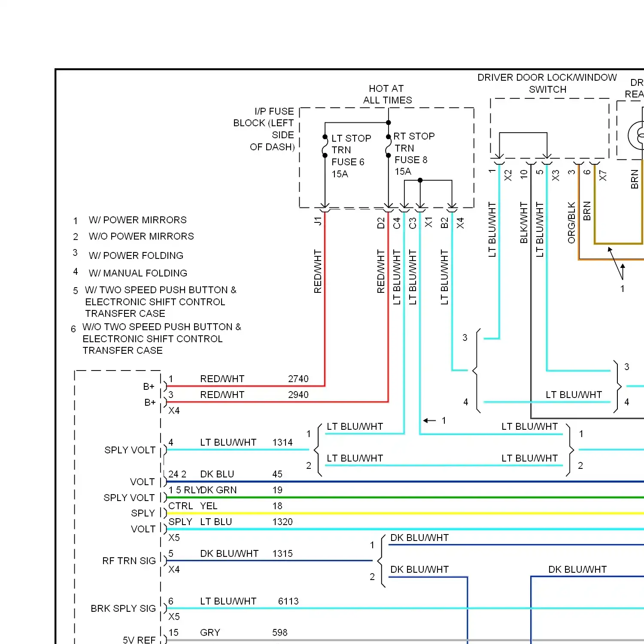Click "LT BLU/WHT" on the circuit 6113 row
The width and height of the screenshot is (644, 644).
[228, 601]
